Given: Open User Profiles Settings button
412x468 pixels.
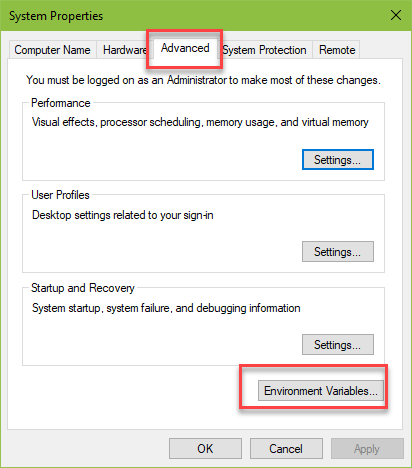Looking at the screenshot, I should click(338, 252).
